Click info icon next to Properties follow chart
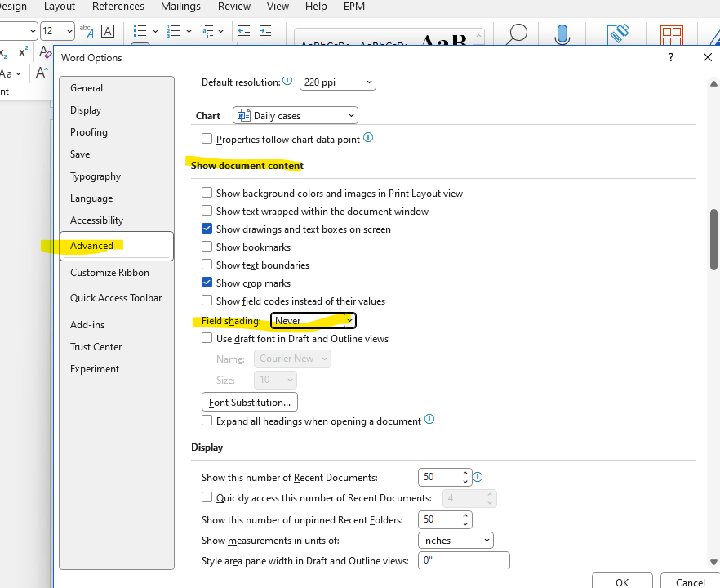Screen dimensions: 720x588 coord(368,137)
